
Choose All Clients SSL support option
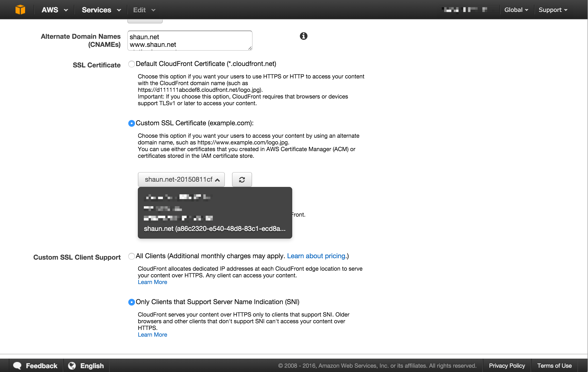132,256
